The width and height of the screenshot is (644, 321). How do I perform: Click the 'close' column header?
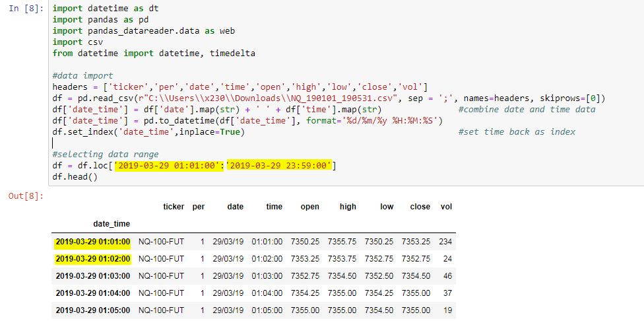tap(420, 207)
